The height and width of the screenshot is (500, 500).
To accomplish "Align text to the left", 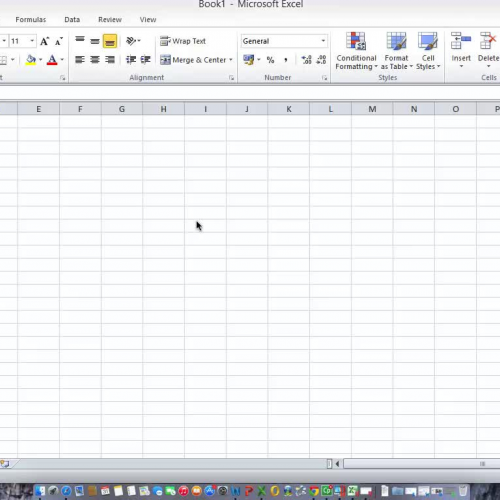I will tap(80, 60).
